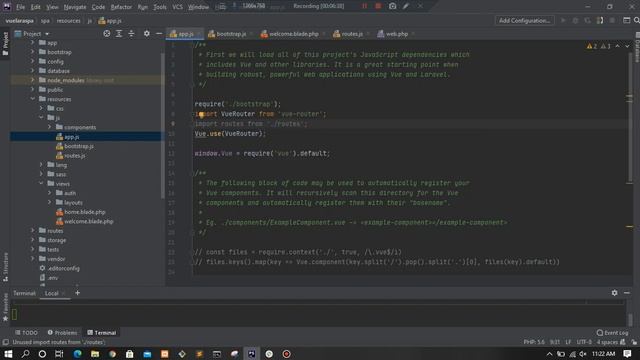Click the warnings indicator in editor corner
Screen dimensions: 640x360
tap(598, 46)
